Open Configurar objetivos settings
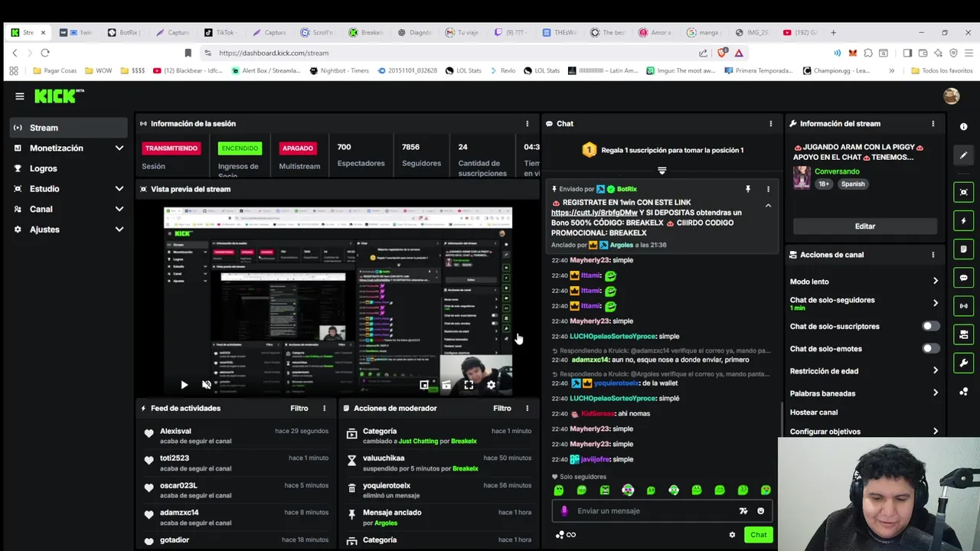Image resolution: width=980 pixels, height=551 pixels. click(x=864, y=432)
